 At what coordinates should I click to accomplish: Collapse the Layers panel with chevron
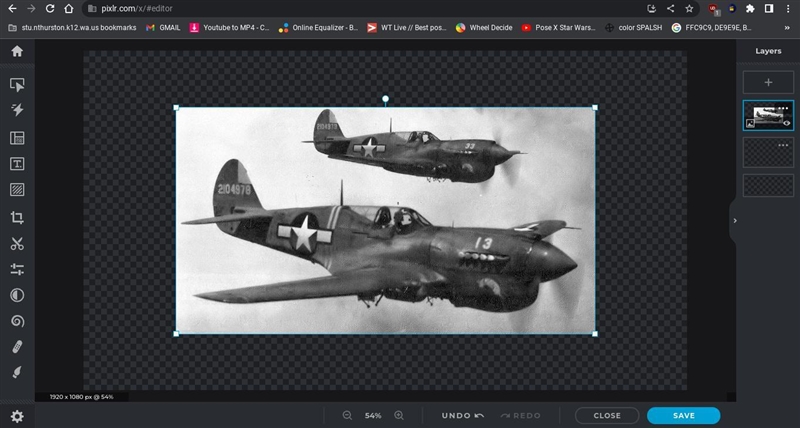coord(735,221)
